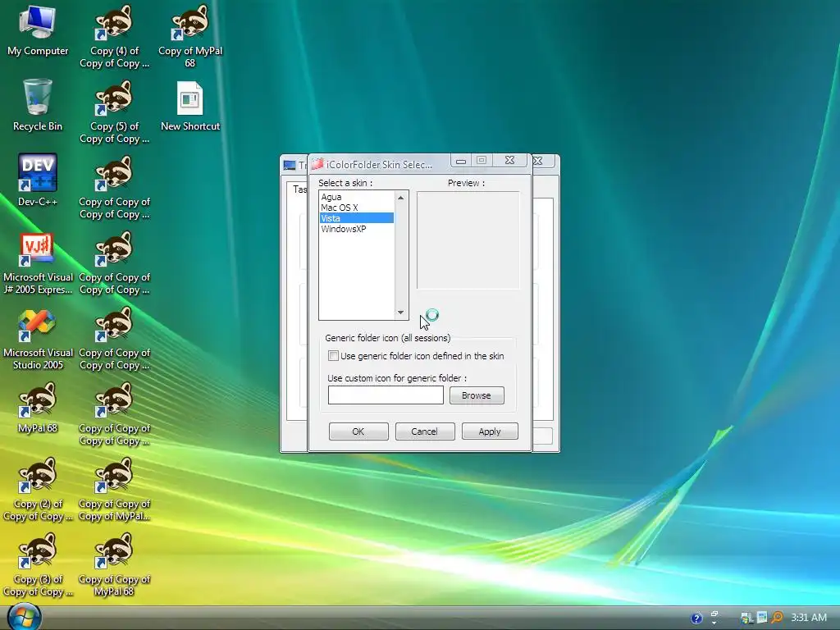The height and width of the screenshot is (630, 840).
Task: Select the New Shortcut desktop icon
Action: tap(190, 106)
